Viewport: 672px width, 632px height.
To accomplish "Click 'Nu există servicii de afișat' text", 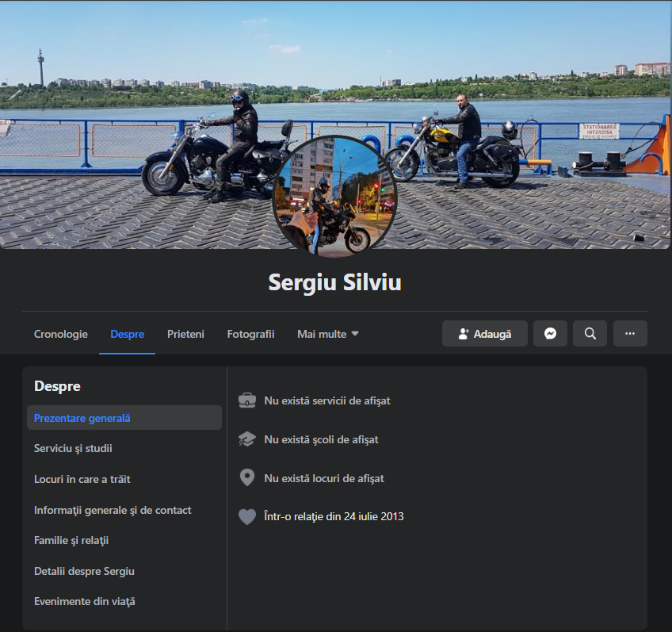I will pos(327,401).
